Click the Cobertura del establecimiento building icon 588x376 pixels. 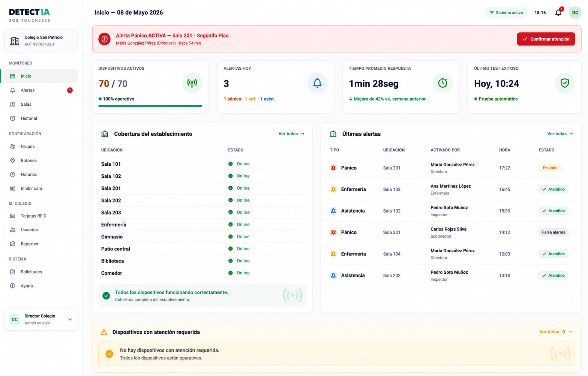click(x=105, y=134)
